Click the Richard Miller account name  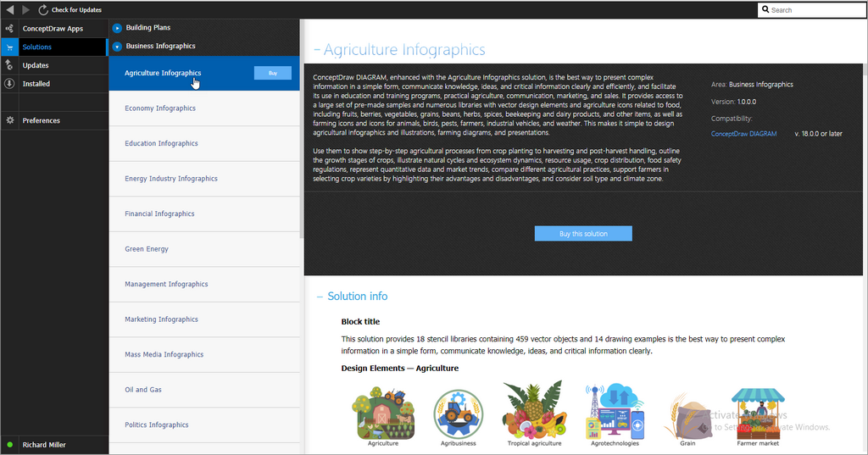click(x=44, y=445)
